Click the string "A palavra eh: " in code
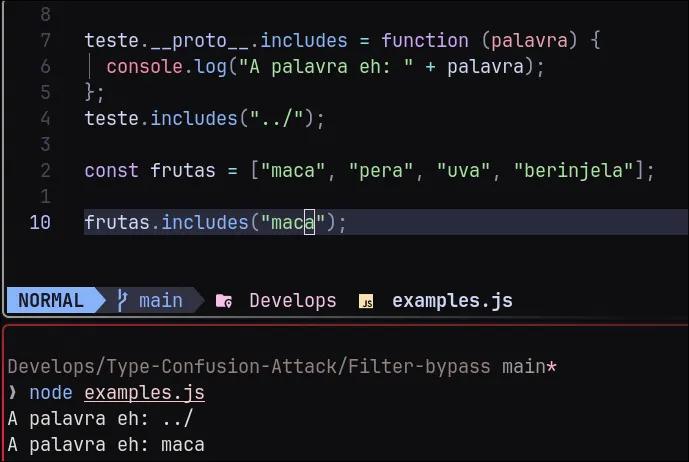 (326, 67)
